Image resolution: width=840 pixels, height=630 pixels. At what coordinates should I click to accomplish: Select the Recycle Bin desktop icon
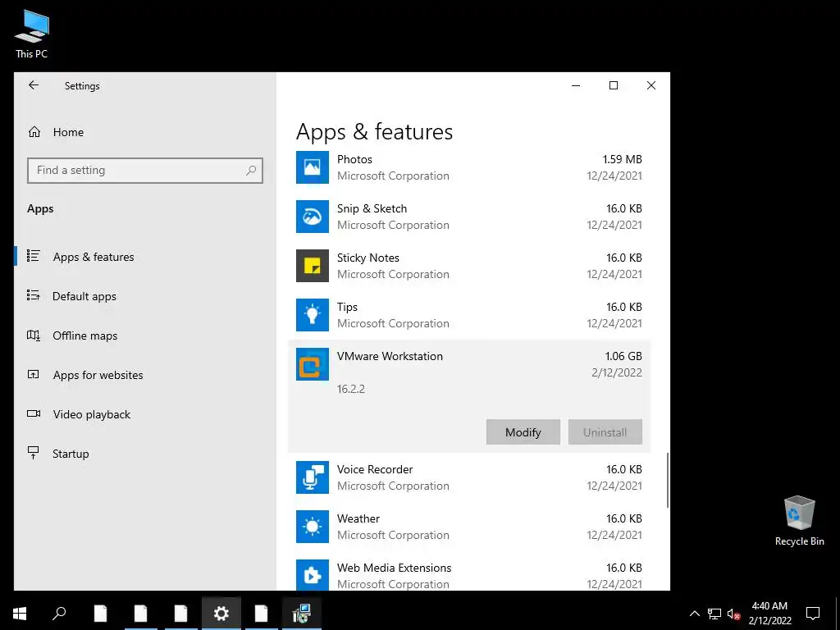799,521
